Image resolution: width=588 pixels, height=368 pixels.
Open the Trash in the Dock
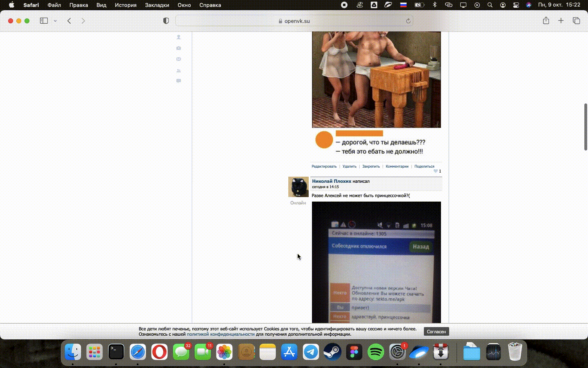coord(515,352)
